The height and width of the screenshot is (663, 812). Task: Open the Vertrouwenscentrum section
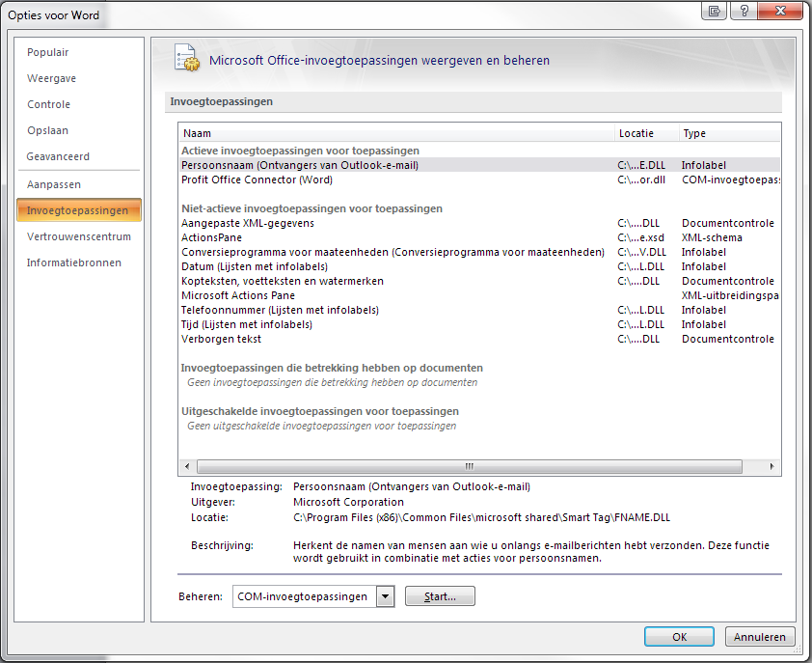[x=79, y=236]
